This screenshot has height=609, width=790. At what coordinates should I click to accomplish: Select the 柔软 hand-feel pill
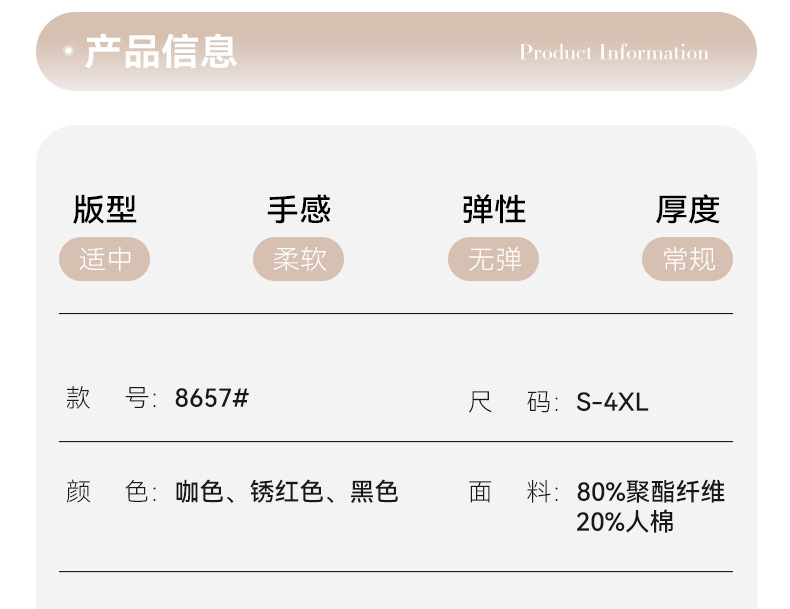point(299,259)
